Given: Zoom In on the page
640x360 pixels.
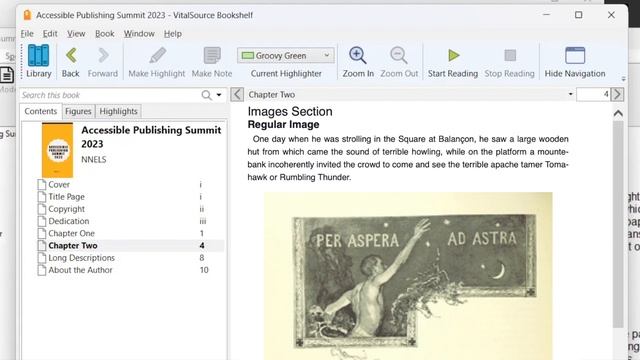Looking at the screenshot, I should tap(358, 61).
